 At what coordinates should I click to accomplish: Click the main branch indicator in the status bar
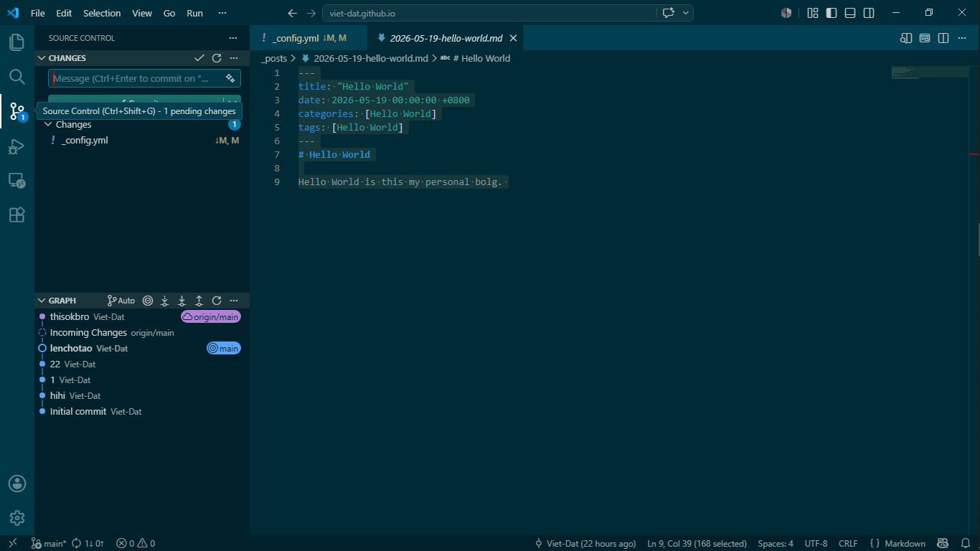[x=49, y=543]
